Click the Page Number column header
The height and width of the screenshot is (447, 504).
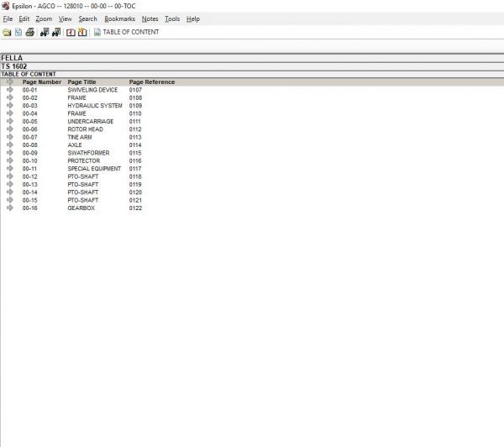tap(42, 82)
